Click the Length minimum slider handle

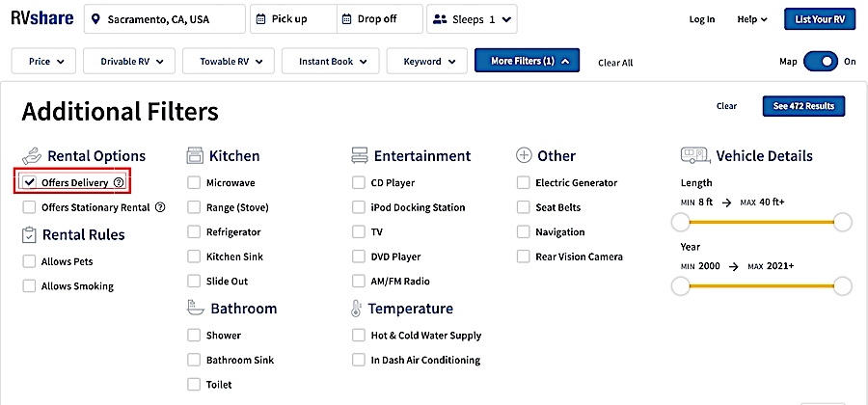[681, 223]
